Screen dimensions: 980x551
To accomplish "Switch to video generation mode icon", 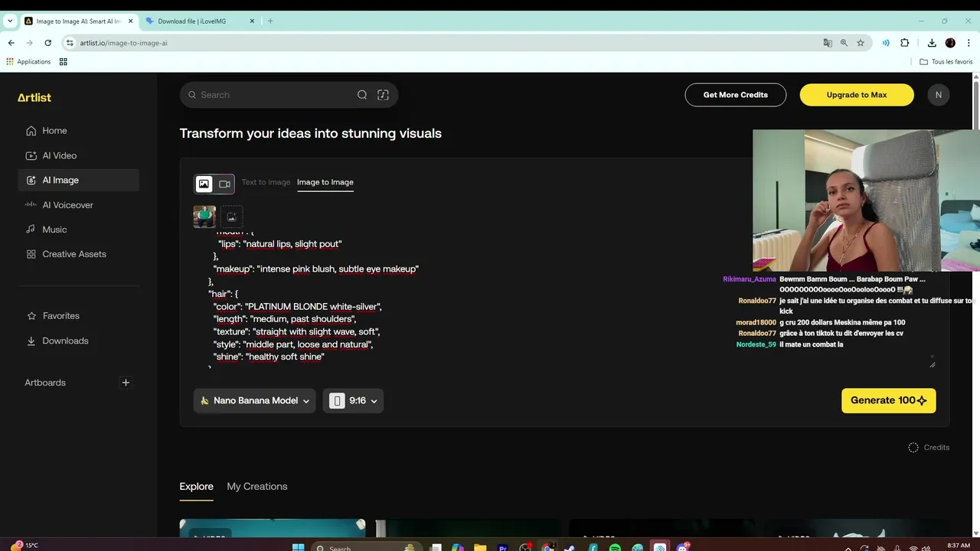I will pos(224,184).
